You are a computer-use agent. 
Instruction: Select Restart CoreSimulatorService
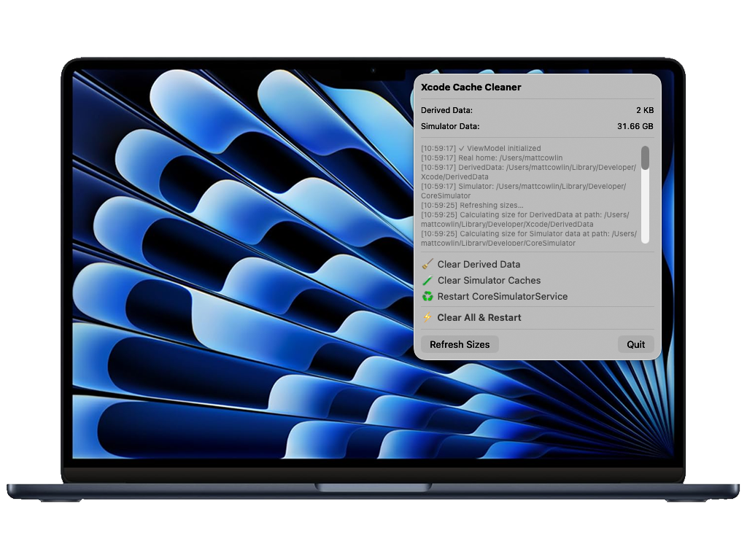(502, 296)
